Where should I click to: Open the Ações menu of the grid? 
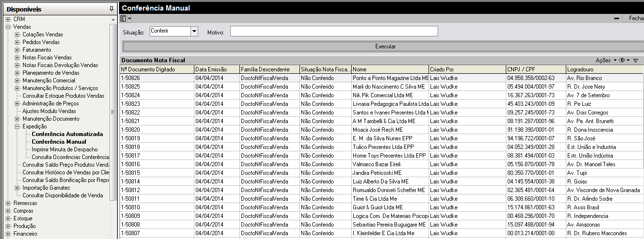606,60
